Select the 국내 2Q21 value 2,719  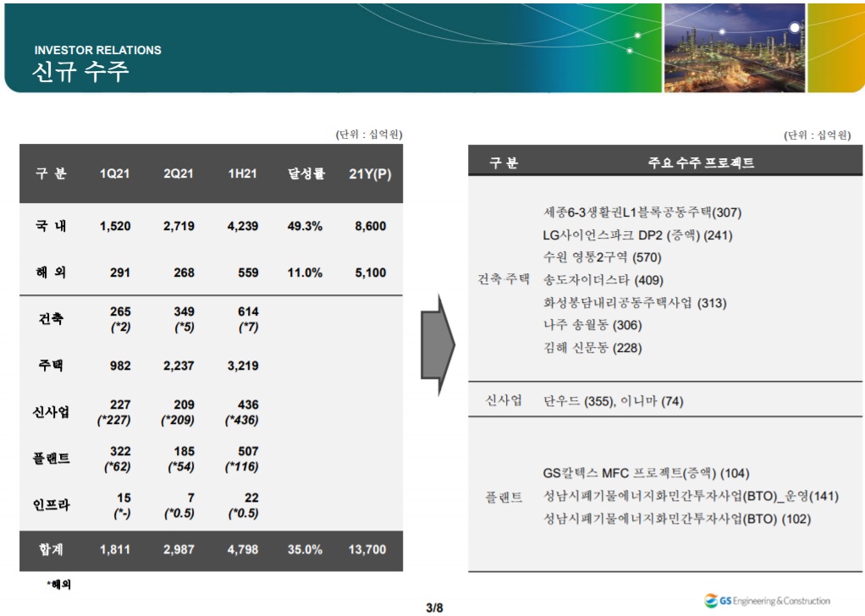179,226
